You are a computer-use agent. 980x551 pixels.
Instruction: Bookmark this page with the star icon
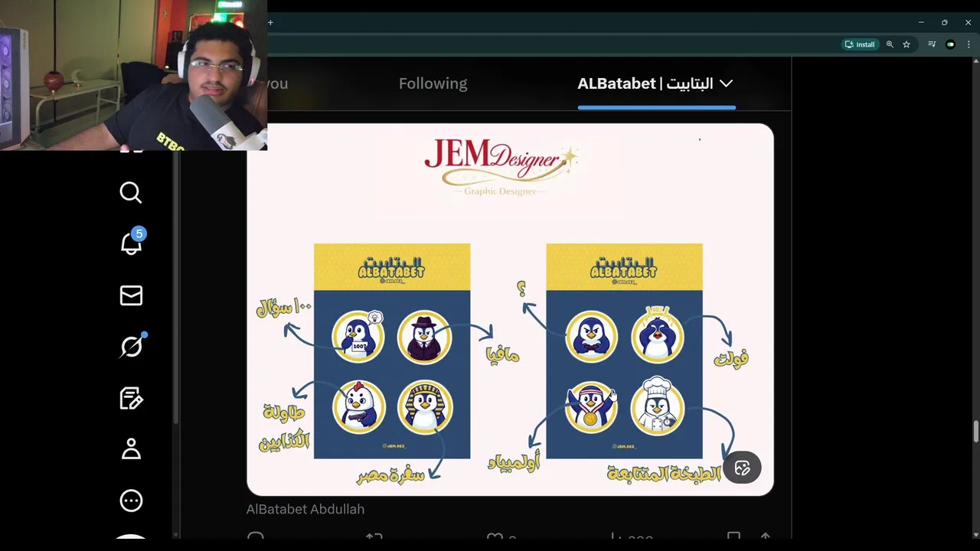(x=906, y=44)
